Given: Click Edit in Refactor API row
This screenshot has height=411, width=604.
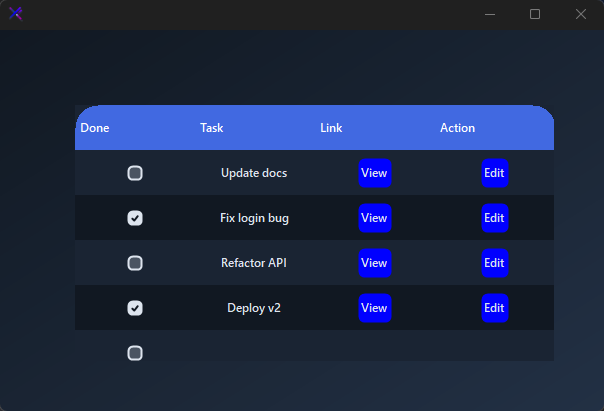Looking at the screenshot, I should pyautogui.click(x=495, y=263).
